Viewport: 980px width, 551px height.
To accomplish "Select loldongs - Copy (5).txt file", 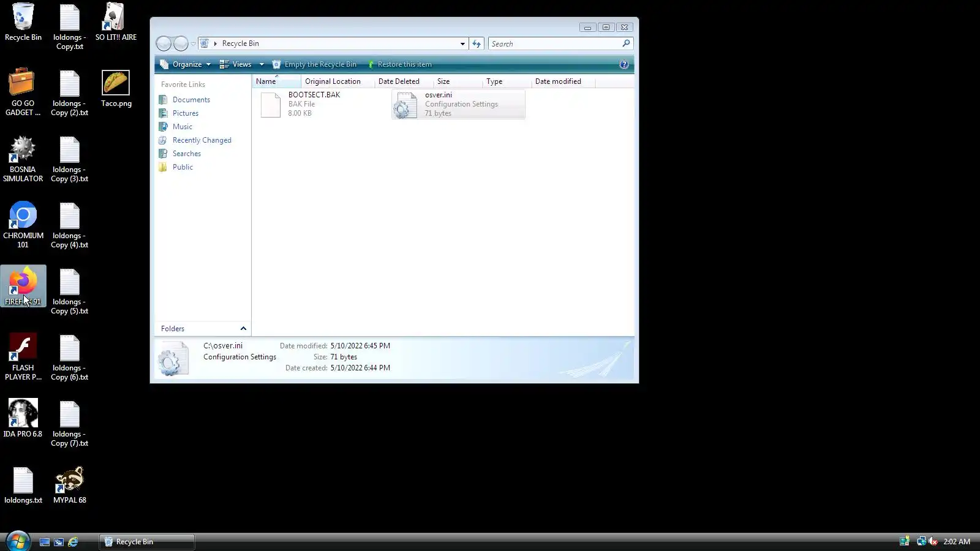I will 69,291.
